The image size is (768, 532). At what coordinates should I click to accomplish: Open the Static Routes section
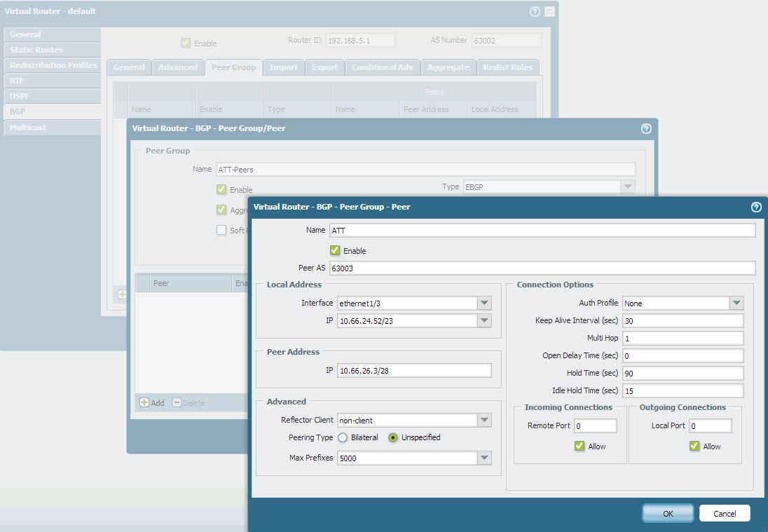[x=36, y=50]
